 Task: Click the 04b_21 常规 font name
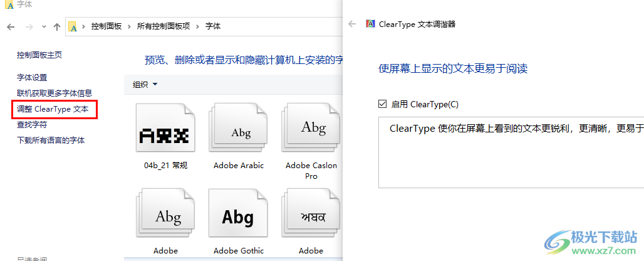tap(165, 166)
